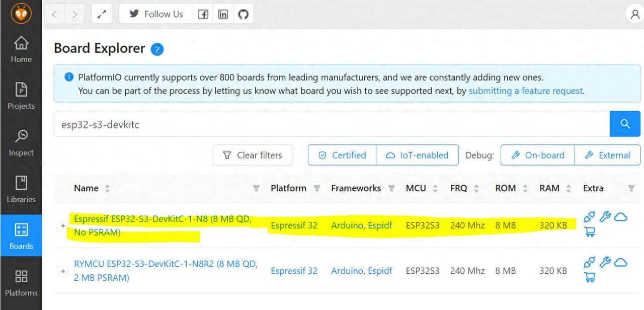Click shopping cart icon for Espressif board

pos(589,231)
